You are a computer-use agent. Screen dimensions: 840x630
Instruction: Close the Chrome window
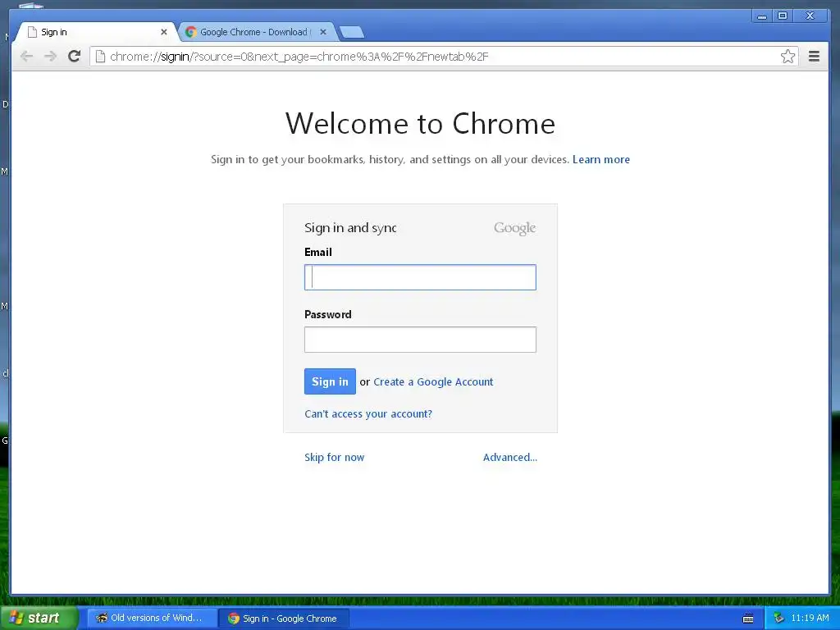coord(810,16)
